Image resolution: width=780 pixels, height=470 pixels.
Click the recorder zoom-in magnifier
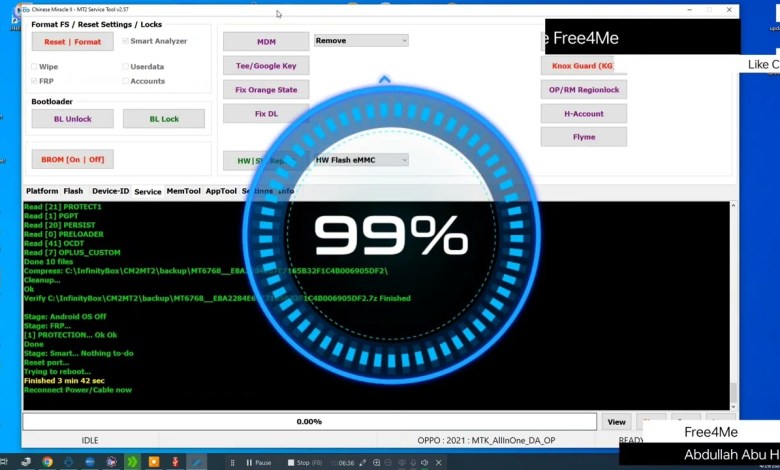coord(377,463)
